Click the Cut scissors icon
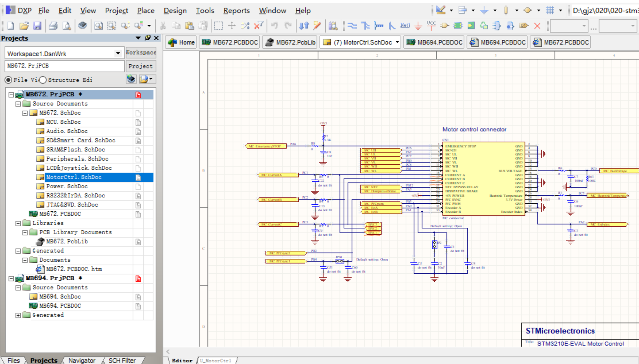Viewport: 639px width, 364px height. pyautogui.click(x=163, y=26)
